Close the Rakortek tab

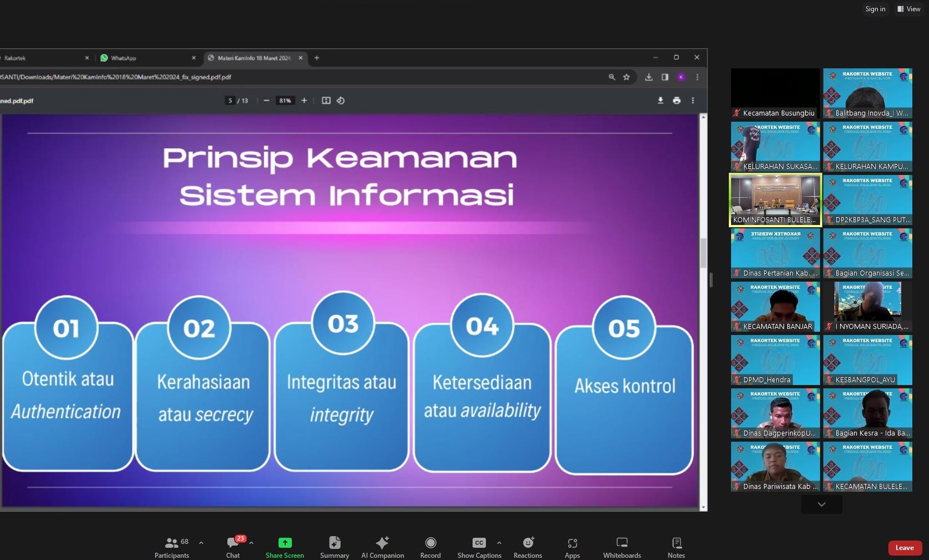coord(87,58)
